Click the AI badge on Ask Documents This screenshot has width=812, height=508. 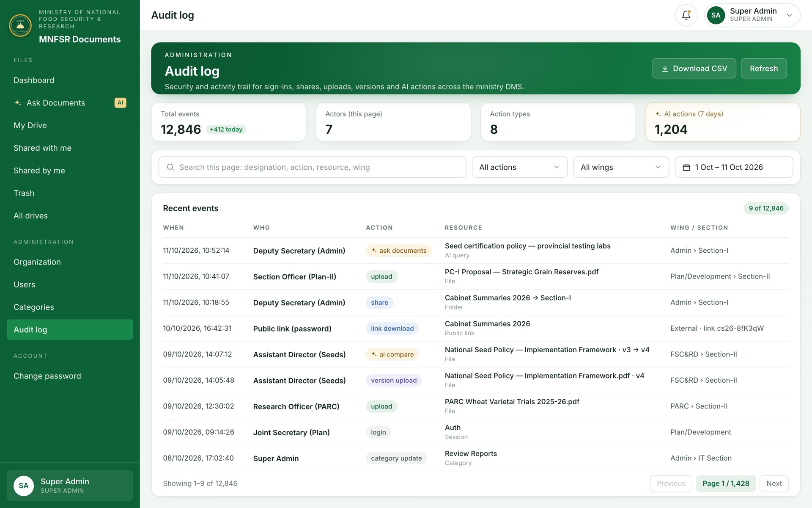[x=120, y=103]
